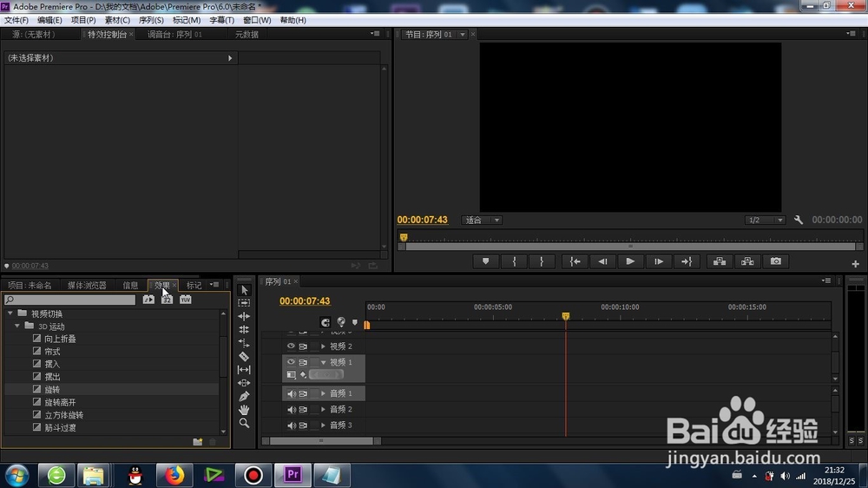Click the Mark In button
This screenshot has height=488, width=868.
coord(514,261)
